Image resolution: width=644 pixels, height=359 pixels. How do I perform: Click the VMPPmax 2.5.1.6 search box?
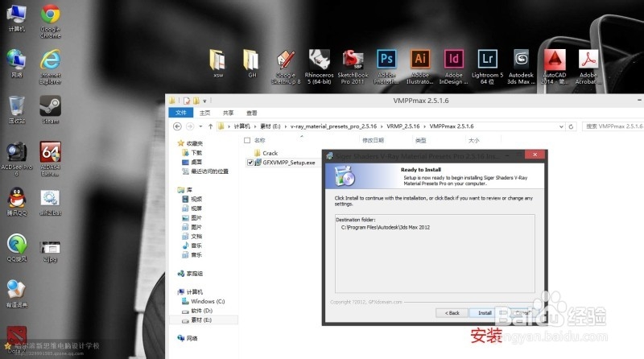point(613,126)
